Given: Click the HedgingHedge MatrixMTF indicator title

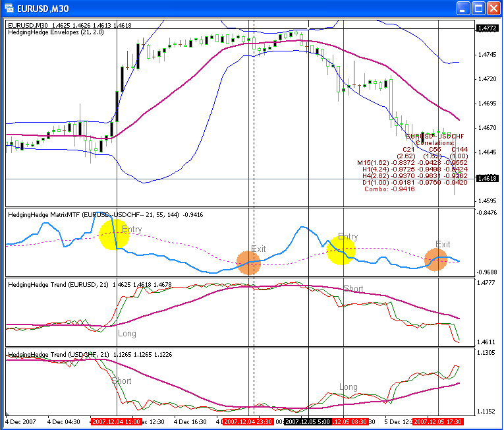Looking at the screenshot, I should click(x=105, y=215).
